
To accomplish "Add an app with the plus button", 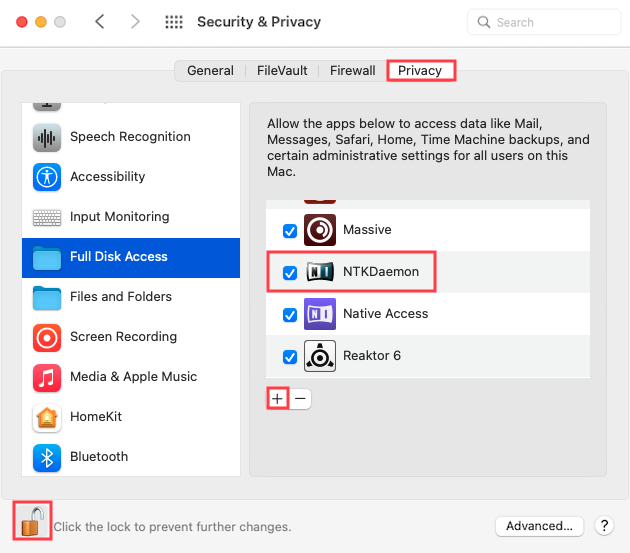I will 277,398.
